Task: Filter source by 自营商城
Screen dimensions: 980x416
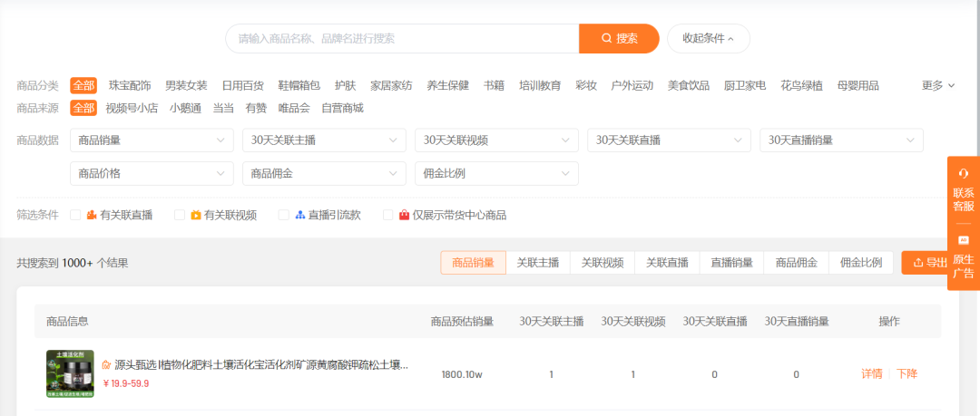Action: (x=342, y=108)
